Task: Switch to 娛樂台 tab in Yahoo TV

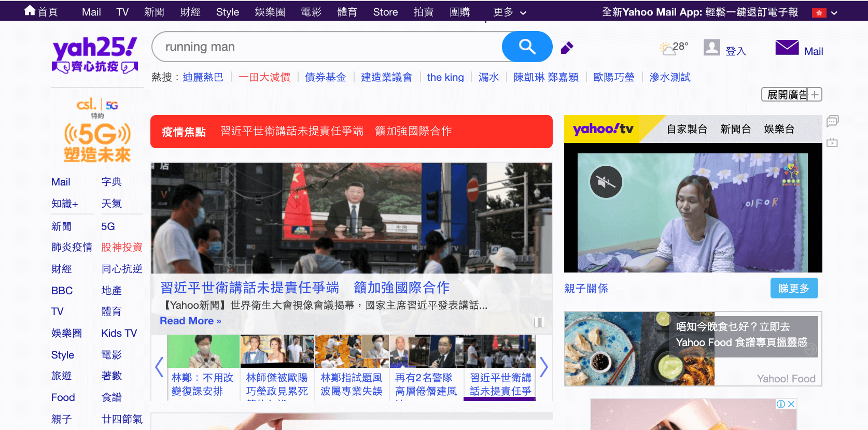Action: click(x=779, y=129)
